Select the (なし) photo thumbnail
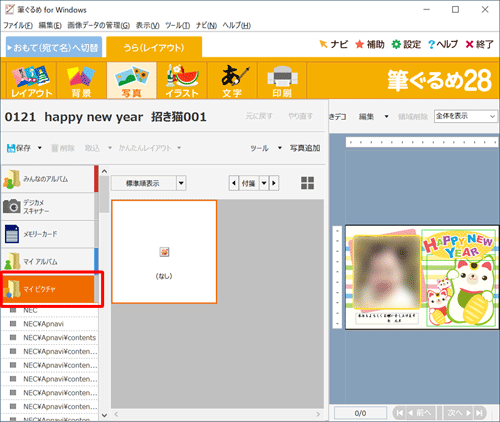The image size is (500, 422). 164,252
